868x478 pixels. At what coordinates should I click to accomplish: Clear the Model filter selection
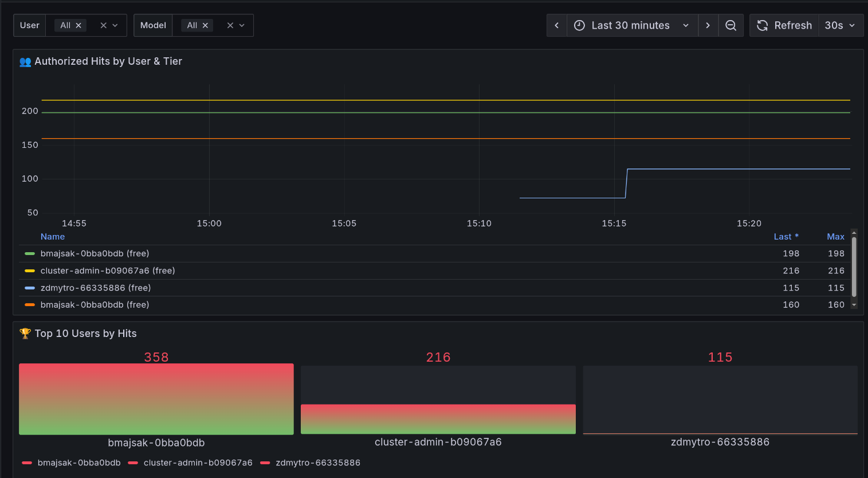click(230, 25)
